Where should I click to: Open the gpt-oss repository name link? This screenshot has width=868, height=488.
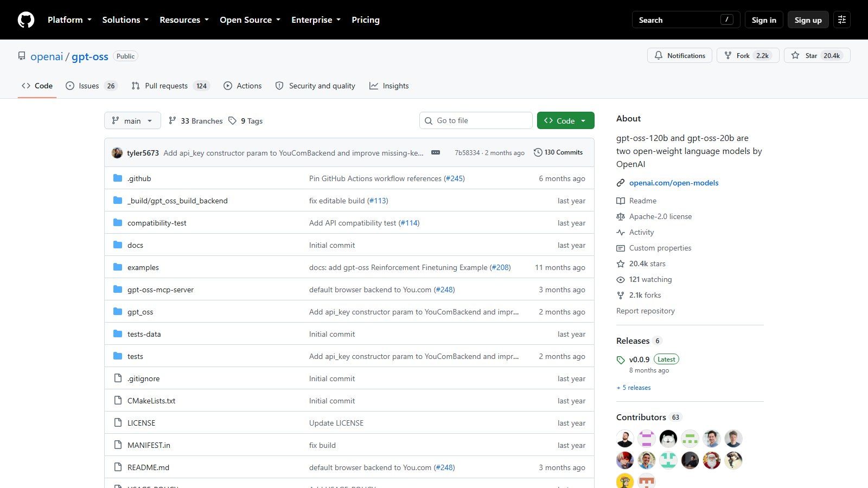click(x=90, y=56)
